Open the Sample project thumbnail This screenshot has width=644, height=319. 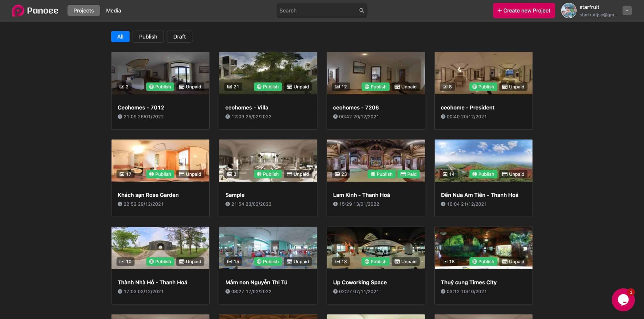pyautogui.click(x=268, y=156)
